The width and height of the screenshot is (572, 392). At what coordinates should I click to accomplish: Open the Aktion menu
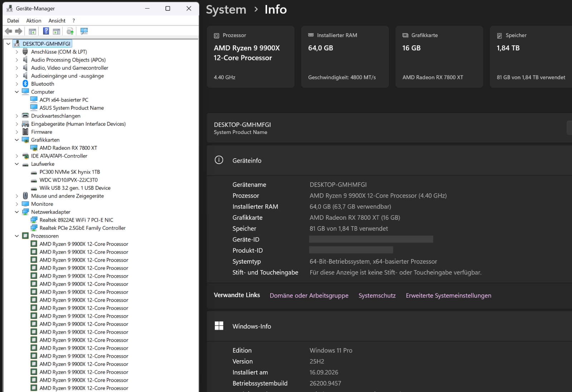tap(34, 21)
